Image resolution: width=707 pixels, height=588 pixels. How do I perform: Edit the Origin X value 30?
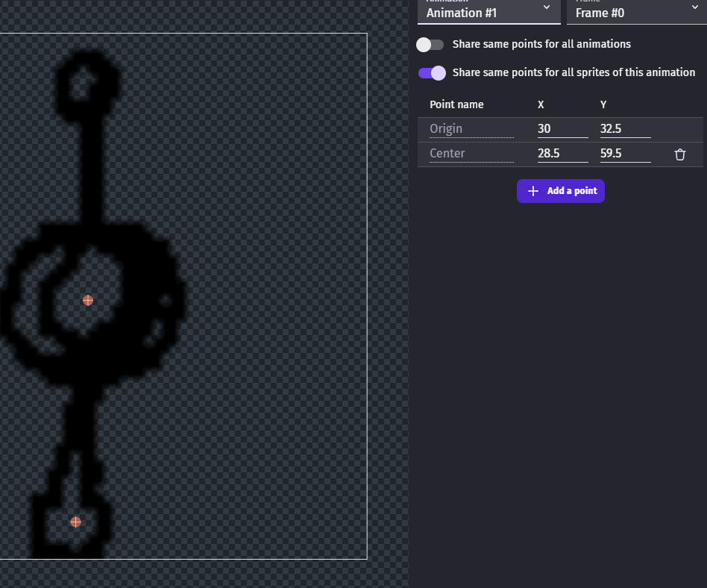click(562, 129)
